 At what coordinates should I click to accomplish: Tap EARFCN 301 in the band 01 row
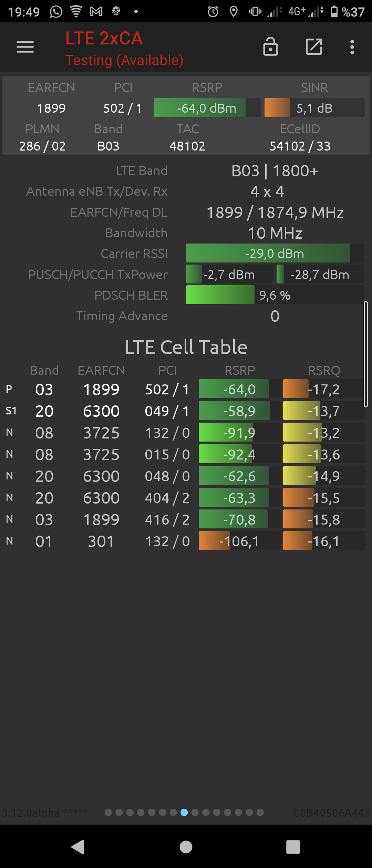coord(101,541)
